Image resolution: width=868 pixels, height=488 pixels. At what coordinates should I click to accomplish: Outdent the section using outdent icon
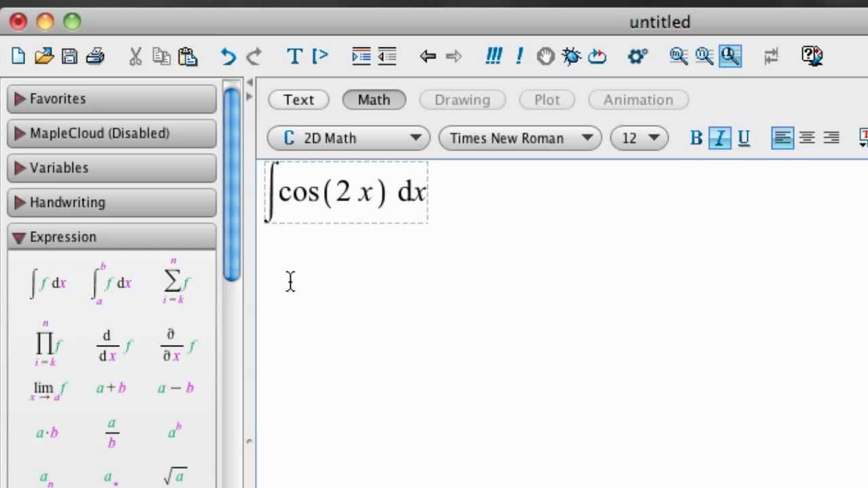[x=387, y=56]
